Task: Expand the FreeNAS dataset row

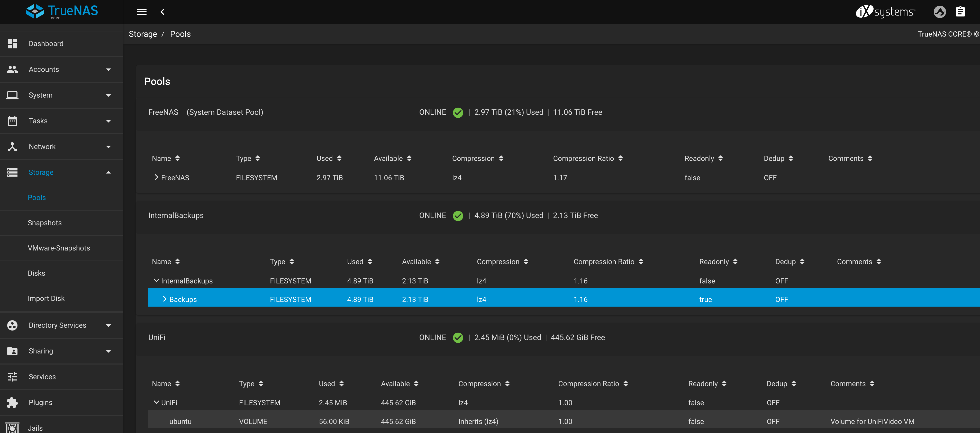Action: coord(156,177)
